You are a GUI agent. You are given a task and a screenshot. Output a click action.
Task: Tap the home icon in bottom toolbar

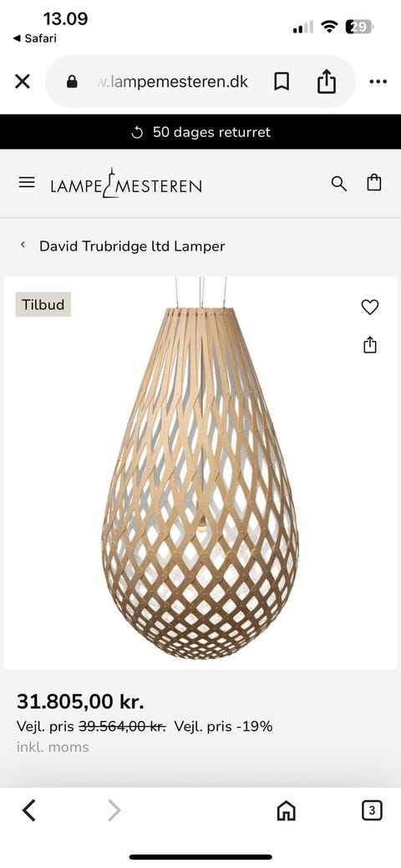(286, 811)
